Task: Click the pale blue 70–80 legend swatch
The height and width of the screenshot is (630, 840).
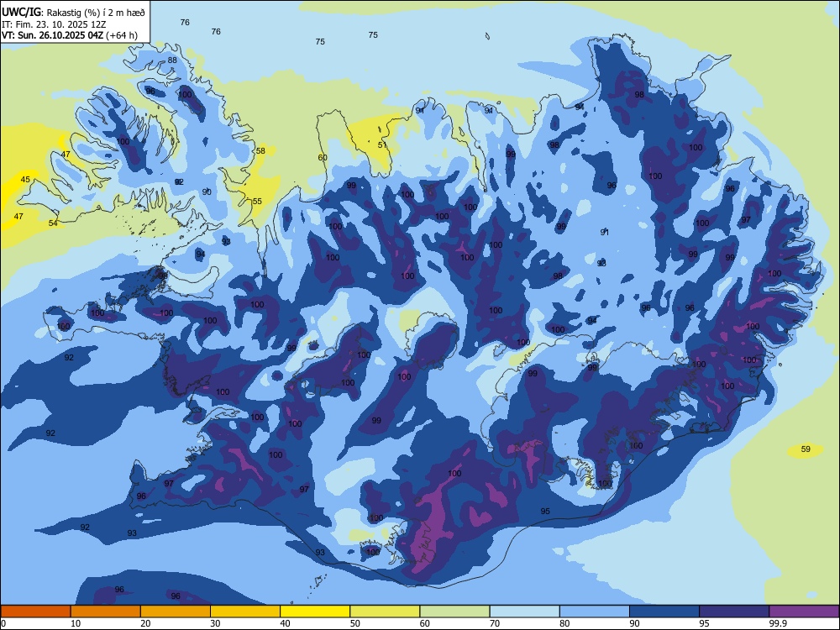Action: (x=524, y=612)
